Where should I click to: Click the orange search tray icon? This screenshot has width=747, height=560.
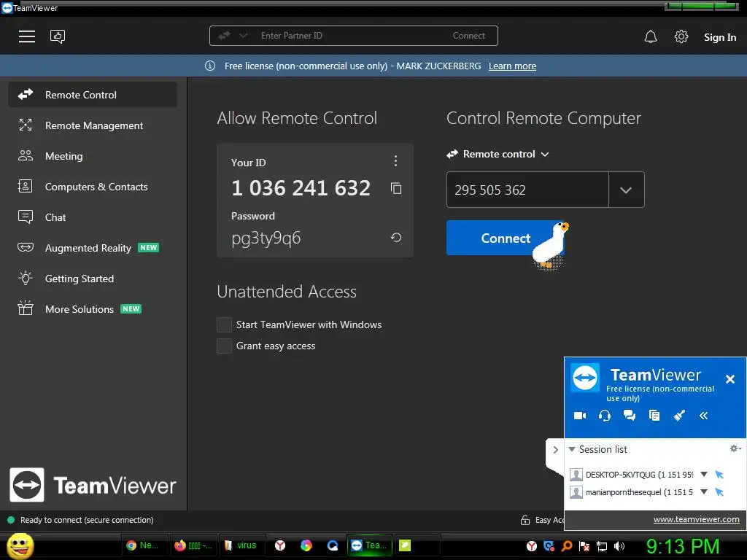(x=567, y=546)
